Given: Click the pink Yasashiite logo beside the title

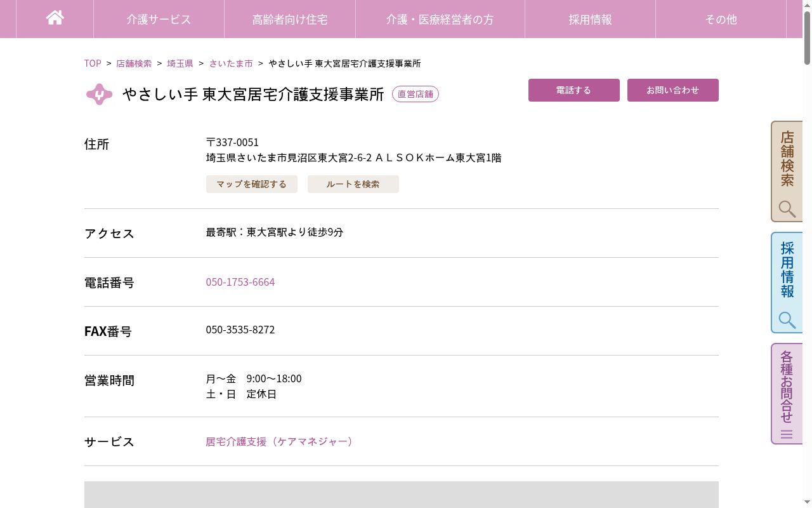Looking at the screenshot, I should click(99, 95).
